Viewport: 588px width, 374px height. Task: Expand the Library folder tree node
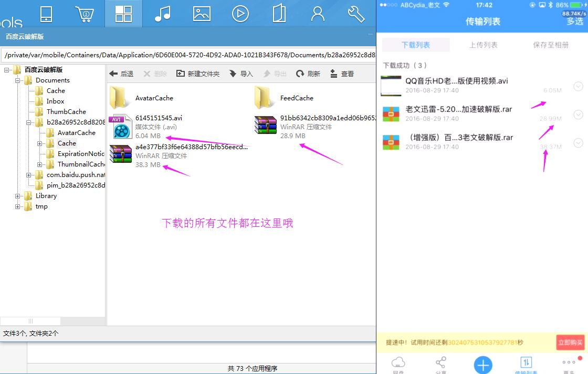(18, 196)
